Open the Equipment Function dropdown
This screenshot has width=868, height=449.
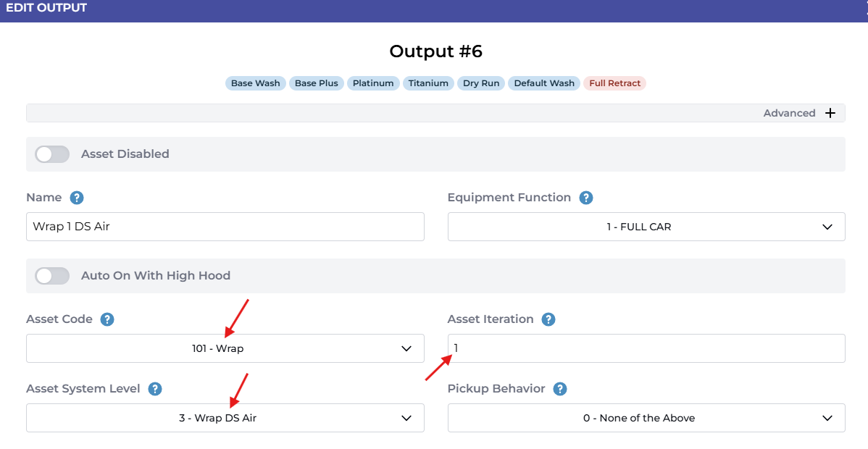click(x=646, y=227)
